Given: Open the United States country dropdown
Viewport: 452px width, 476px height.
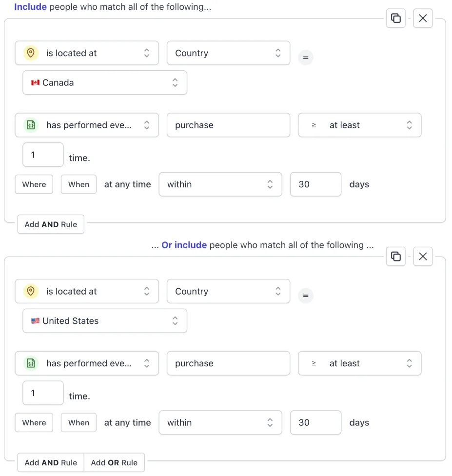Looking at the screenshot, I should [105, 321].
